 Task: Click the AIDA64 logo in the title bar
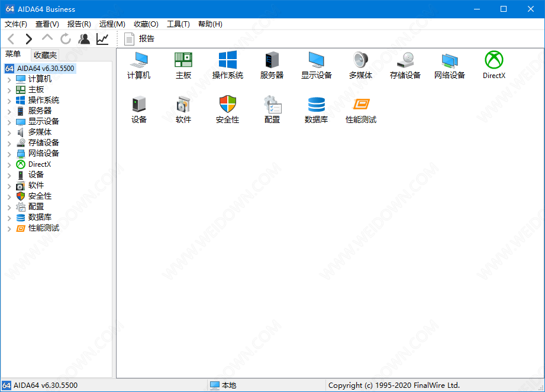click(x=9, y=9)
